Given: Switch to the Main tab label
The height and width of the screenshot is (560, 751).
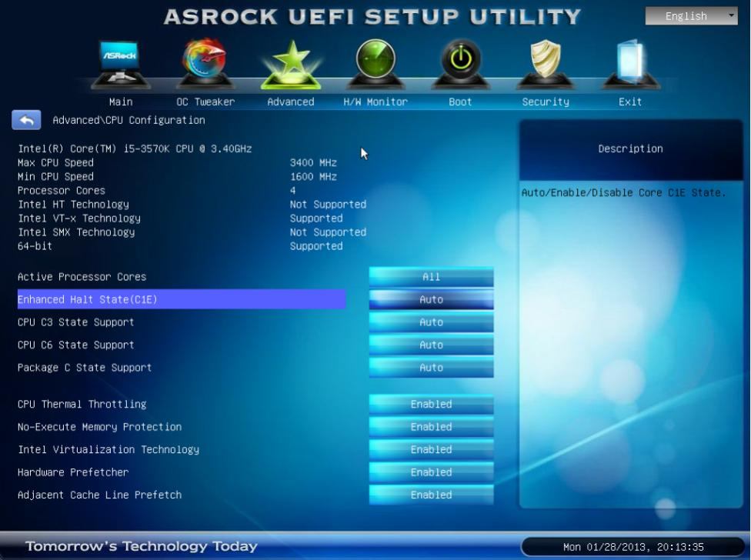Looking at the screenshot, I should [x=121, y=102].
